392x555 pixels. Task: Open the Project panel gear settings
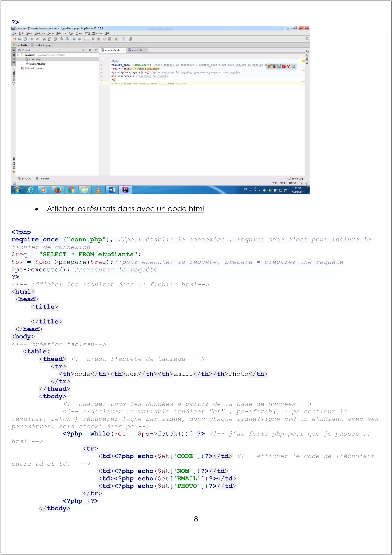pyautogui.click(x=91, y=50)
